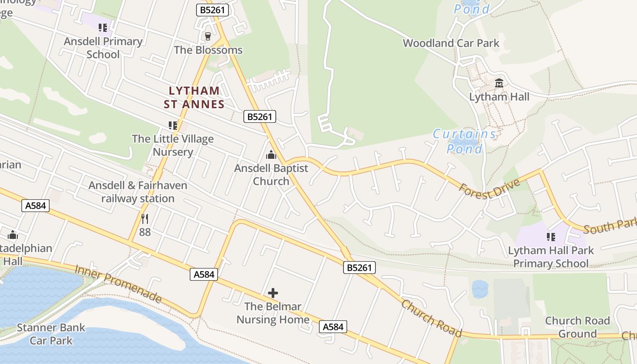Viewport: 637px width, 364px height.
Task: Click the Ansdell Primary School icon
Action: tap(103, 28)
